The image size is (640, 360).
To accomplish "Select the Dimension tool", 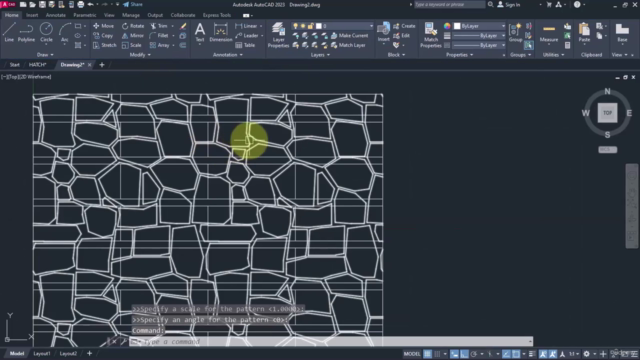I will pos(221,32).
